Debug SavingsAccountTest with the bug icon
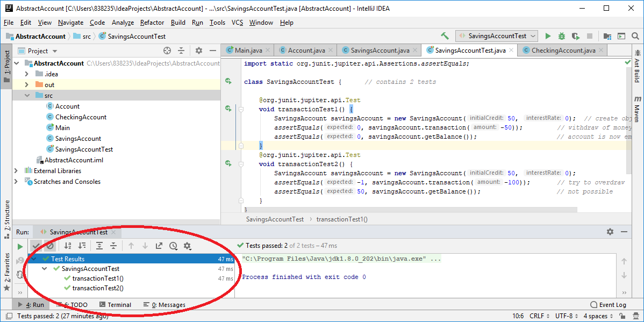 [561, 36]
